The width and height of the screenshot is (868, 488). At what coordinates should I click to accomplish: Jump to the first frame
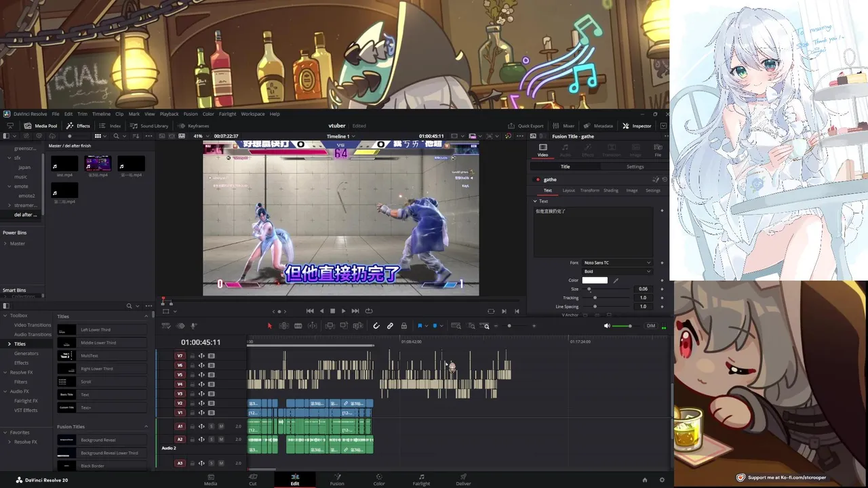pyautogui.click(x=310, y=311)
